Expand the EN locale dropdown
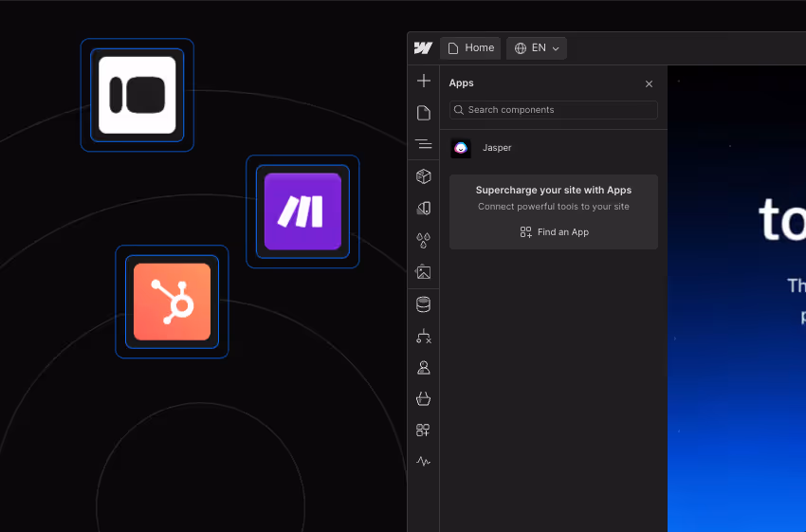Viewport: 806px width, 532px height. pyautogui.click(x=536, y=47)
